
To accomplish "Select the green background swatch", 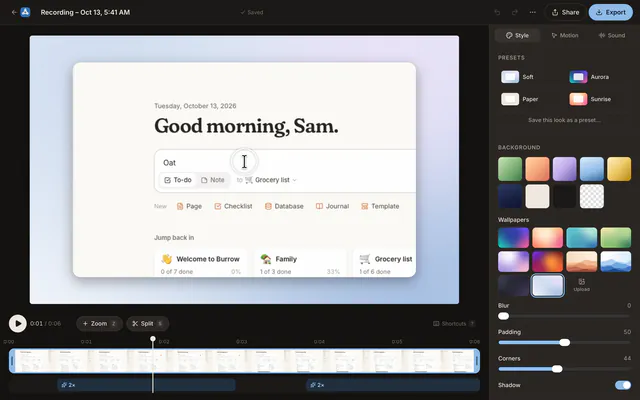I will [x=510, y=169].
